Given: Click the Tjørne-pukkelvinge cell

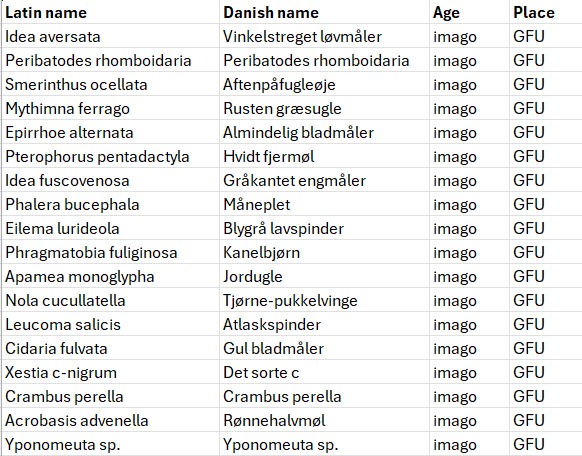Looking at the screenshot, I should point(324,301).
